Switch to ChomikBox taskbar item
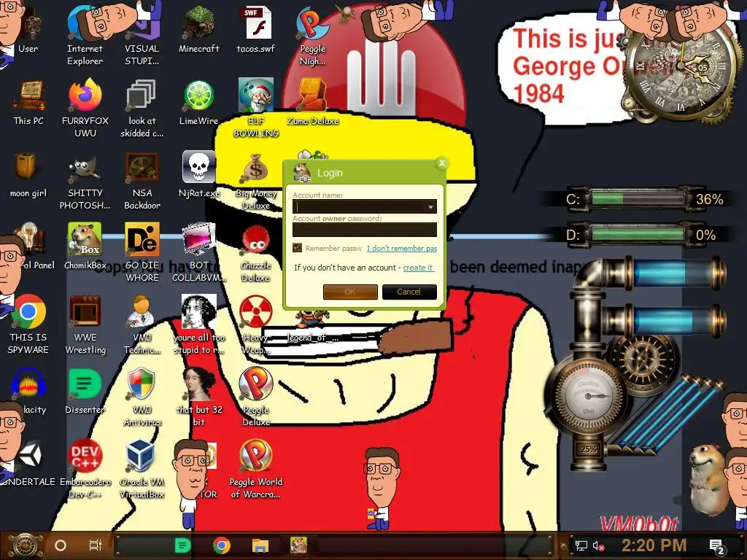Screen dimensions: 747x560 [298, 545]
